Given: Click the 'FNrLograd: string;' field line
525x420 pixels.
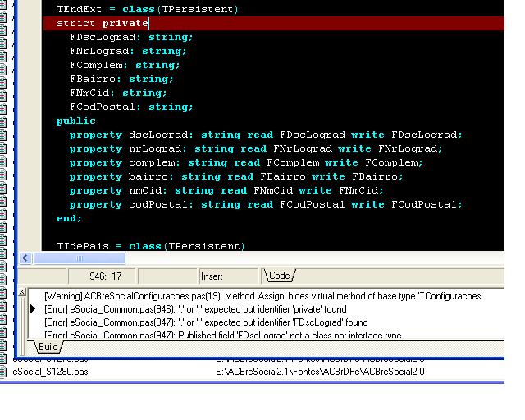Looking at the screenshot, I should click(x=128, y=51).
